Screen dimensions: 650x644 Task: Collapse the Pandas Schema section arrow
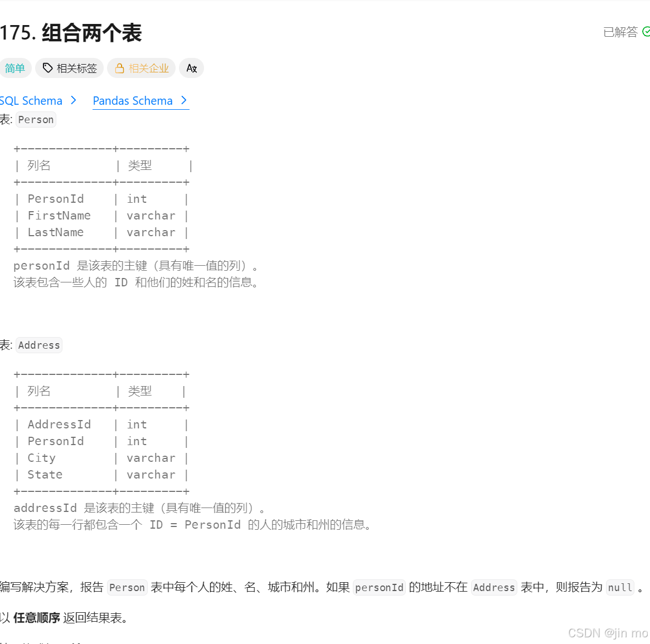[183, 100]
